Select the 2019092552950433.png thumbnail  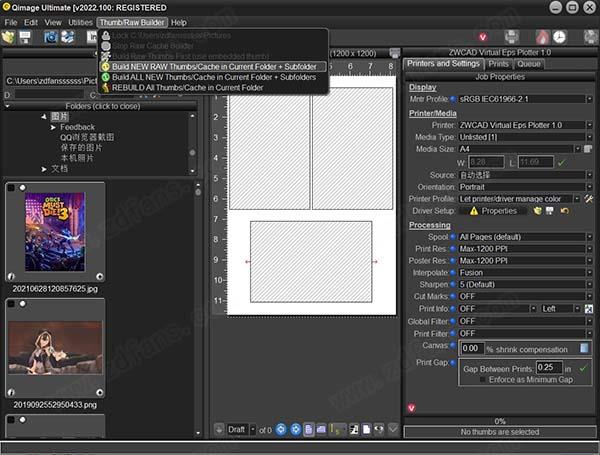pos(55,348)
